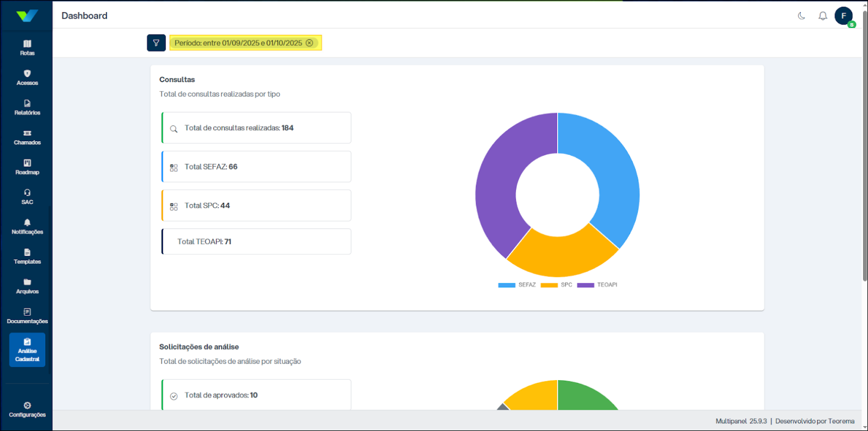Click the Multipanel 25.9.3 version text
This screenshot has width=868, height=431.
tap(741, 421)
